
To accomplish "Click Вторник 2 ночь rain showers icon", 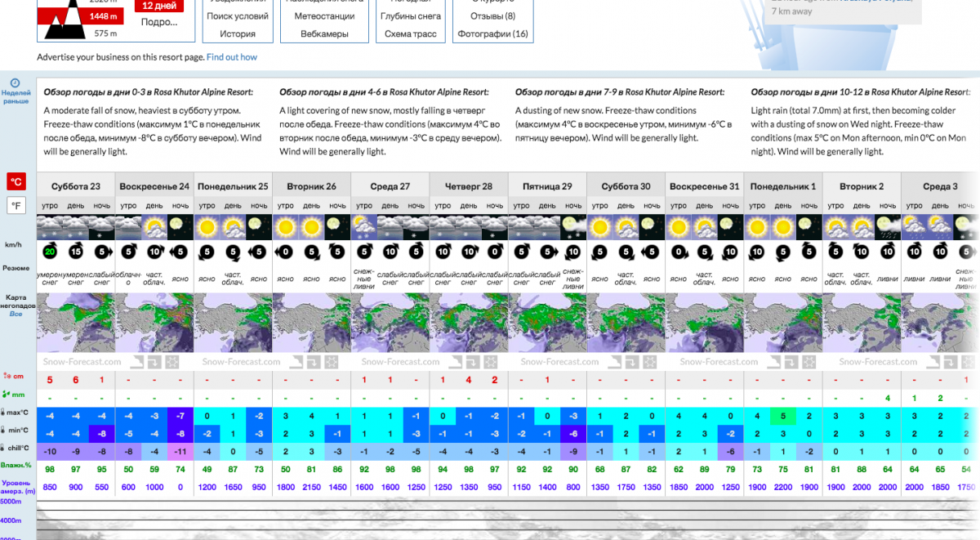I will (888, 225).
